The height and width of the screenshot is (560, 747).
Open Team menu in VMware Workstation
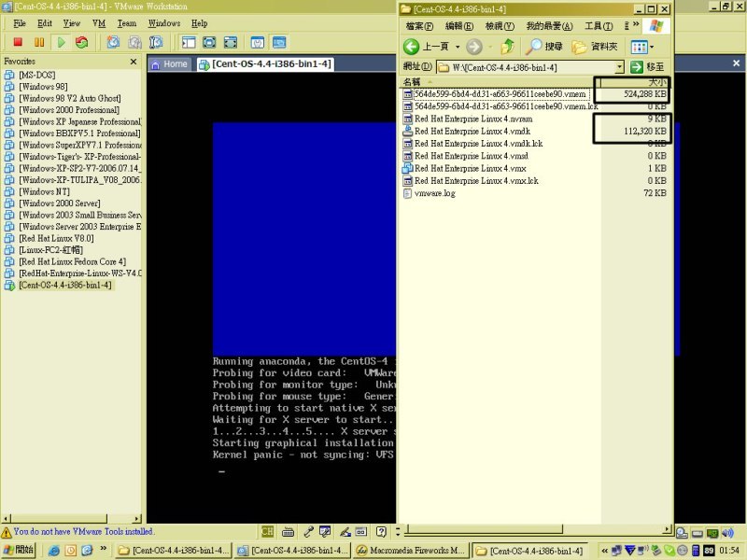click(x=127, y=23)
